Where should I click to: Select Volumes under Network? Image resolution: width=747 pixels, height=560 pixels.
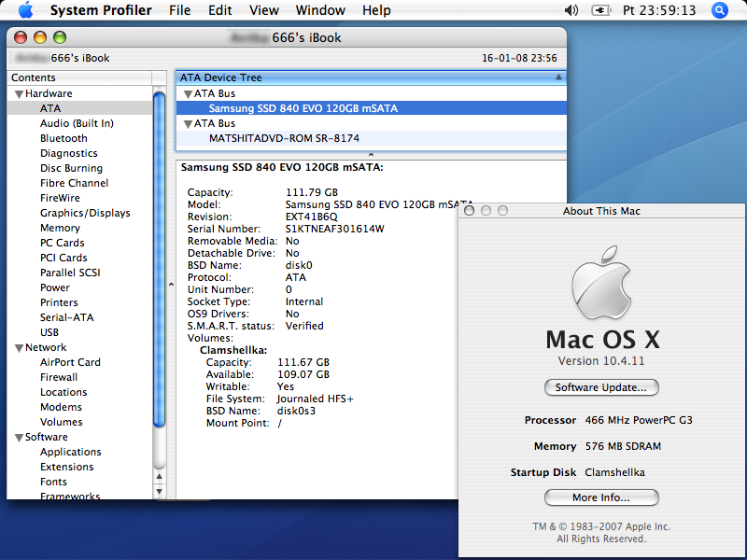[62, 422]
